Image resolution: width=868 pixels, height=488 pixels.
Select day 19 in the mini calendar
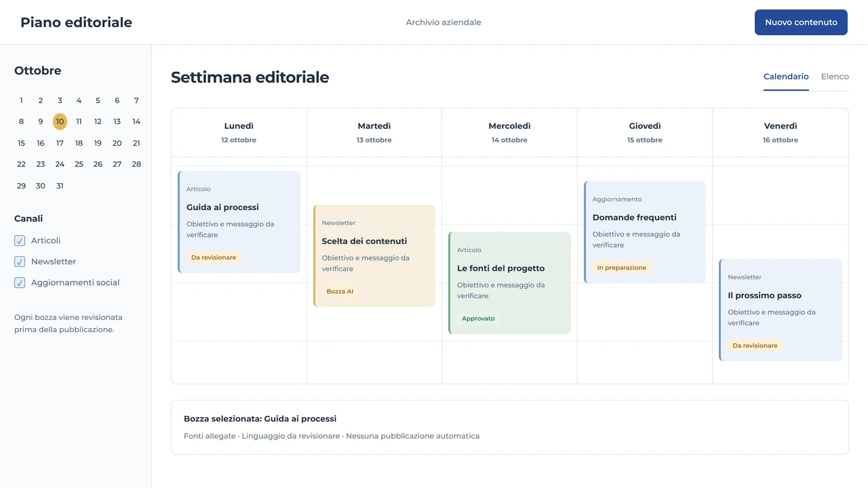click(x=98, y=143)
